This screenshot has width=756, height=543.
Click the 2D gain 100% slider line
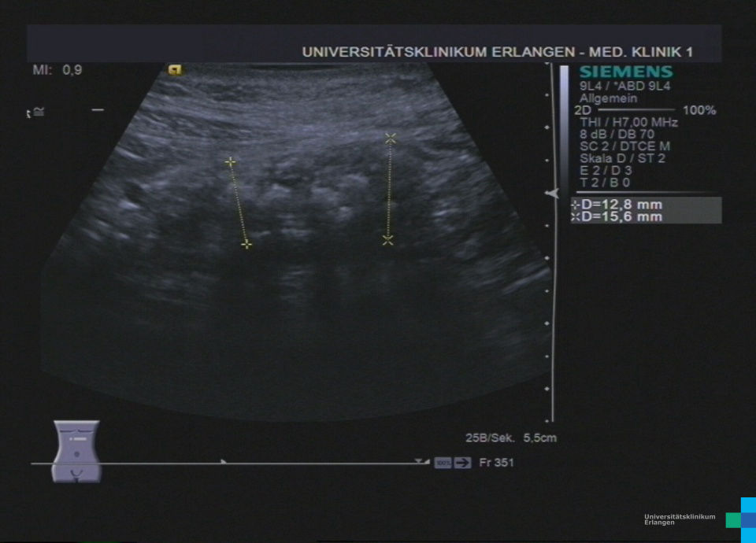636,110
